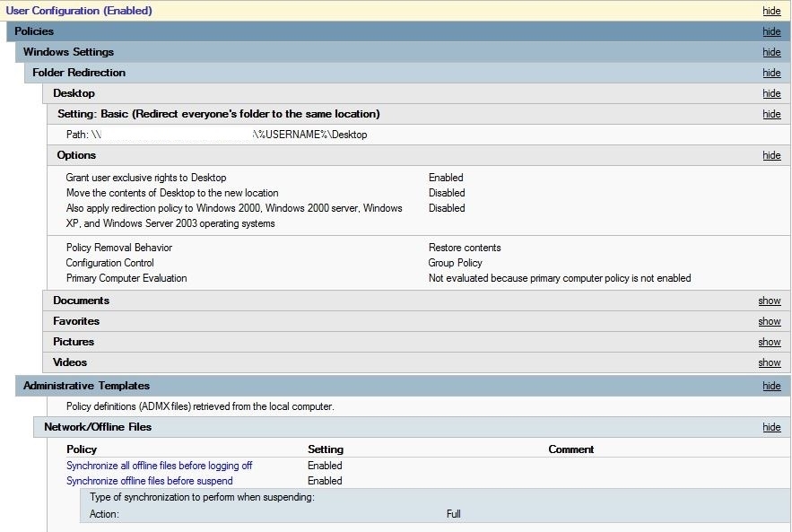Click the Policy column header

click(x=80, y=449)
